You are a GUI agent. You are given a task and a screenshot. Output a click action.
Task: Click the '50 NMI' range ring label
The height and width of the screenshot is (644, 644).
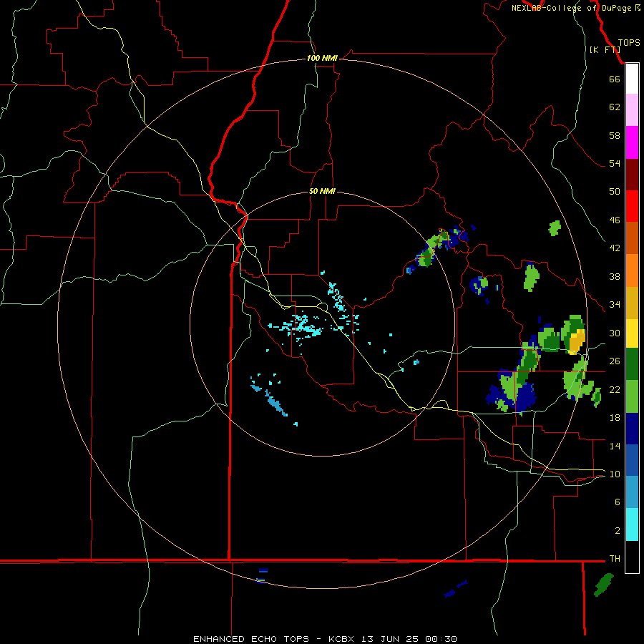(x=322, y=191)
